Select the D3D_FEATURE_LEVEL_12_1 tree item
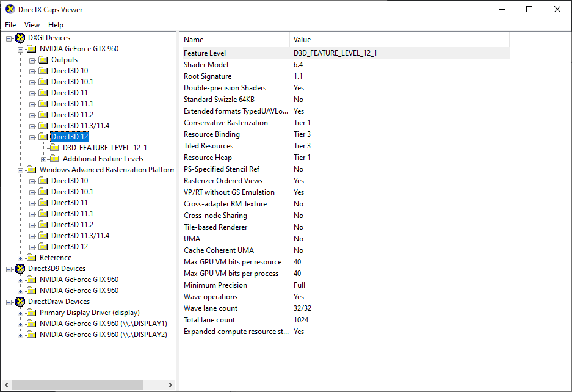The width and height of the screenshot is (572, 392). click(105, 148)
